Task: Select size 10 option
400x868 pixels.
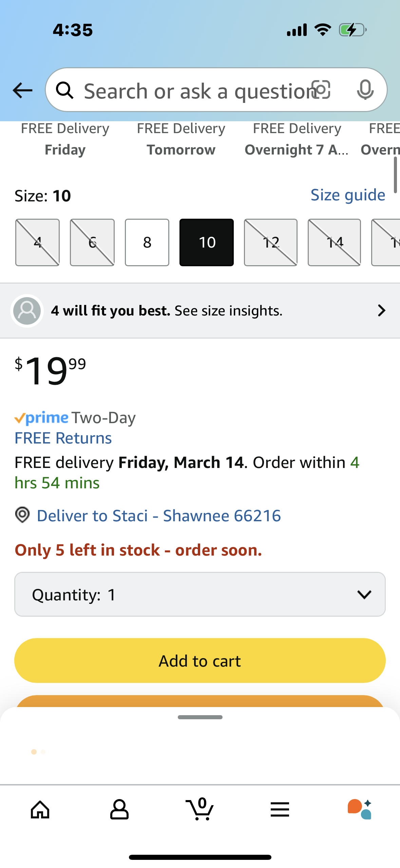Action: pyautogui.click(x=206, y=242)
